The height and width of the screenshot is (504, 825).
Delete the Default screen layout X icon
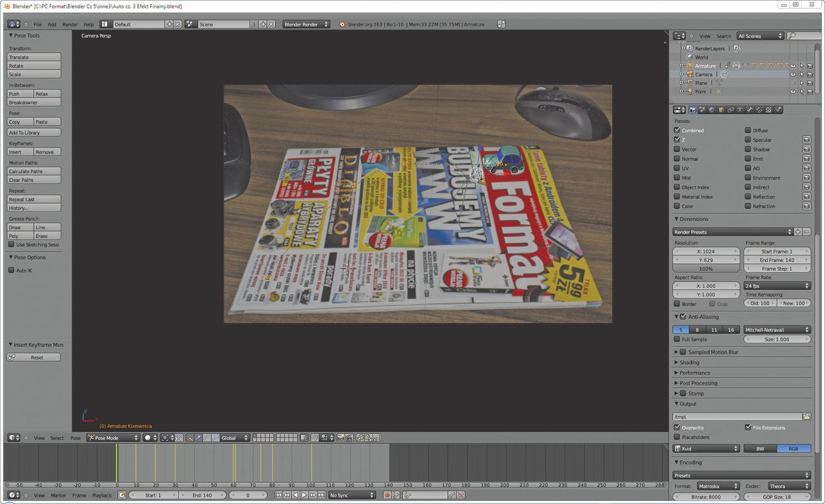(178, 24)
